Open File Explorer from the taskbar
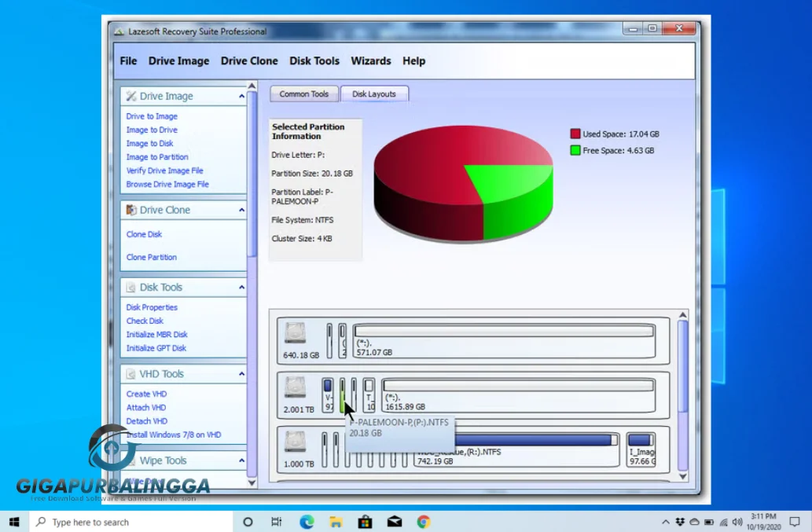812x532 pixels. click(x=336, y=522)
